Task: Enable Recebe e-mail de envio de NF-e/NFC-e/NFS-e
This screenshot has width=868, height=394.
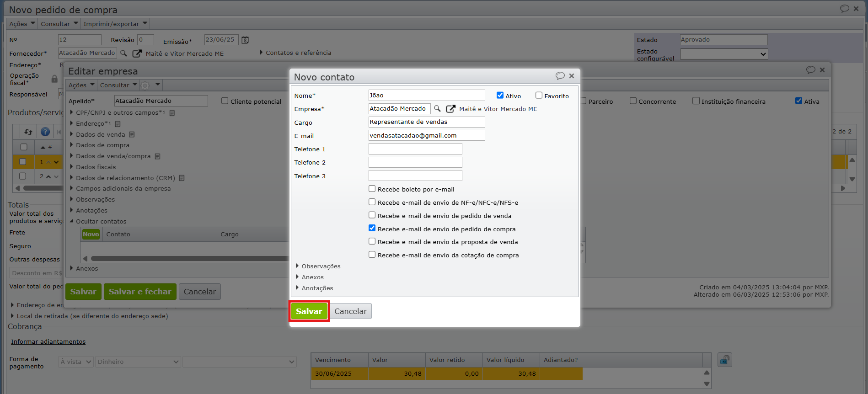Action: pos(372,202)
